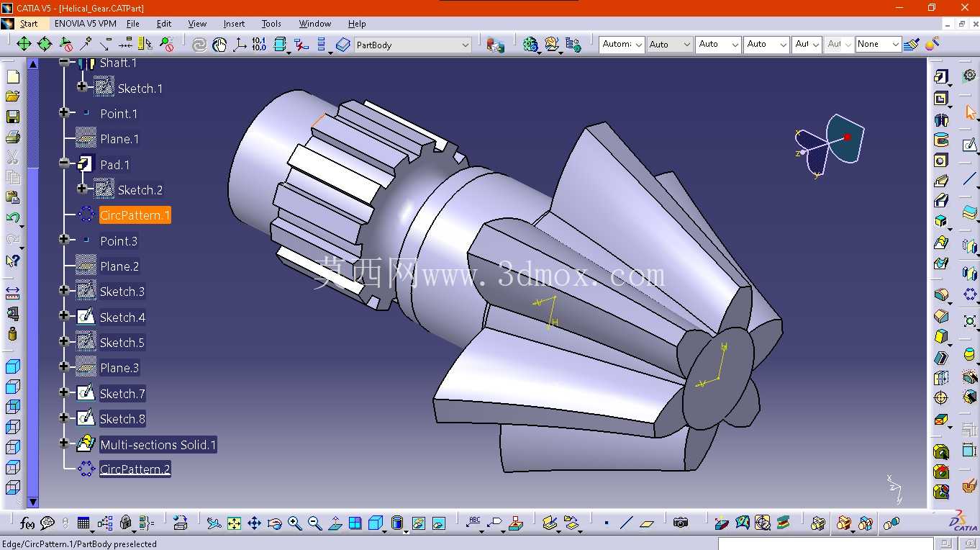This screenshot has height=550, width=980.
Task: Click the Zoom Out magnifier
Action: (x=314, y=523)
